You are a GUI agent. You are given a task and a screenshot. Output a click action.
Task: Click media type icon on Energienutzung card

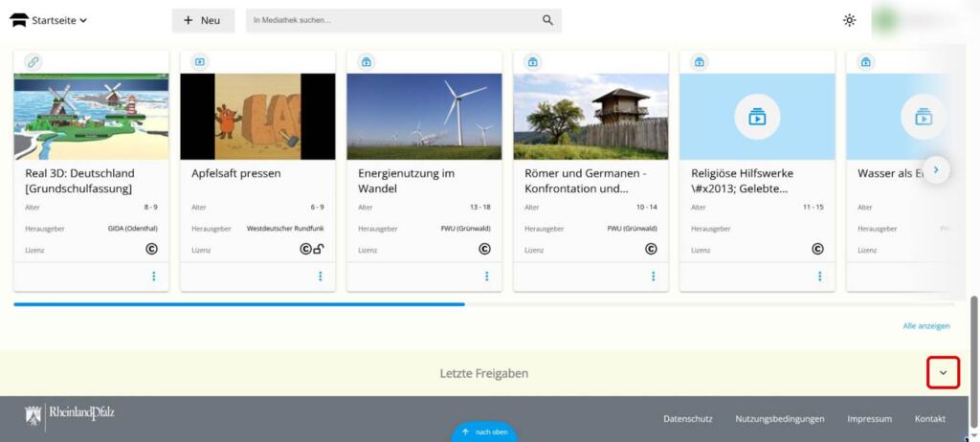[367, 62]
